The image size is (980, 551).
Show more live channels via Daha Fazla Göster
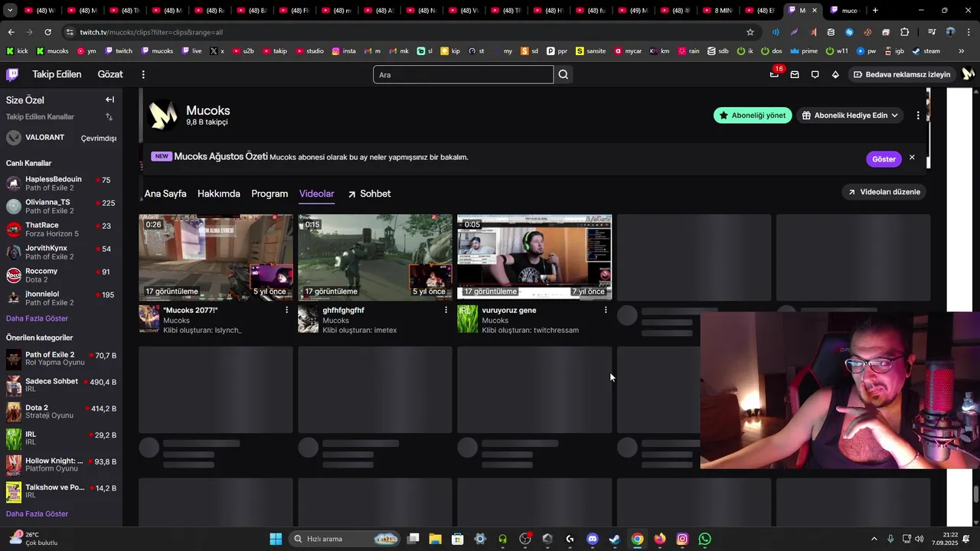pos(37,318)
